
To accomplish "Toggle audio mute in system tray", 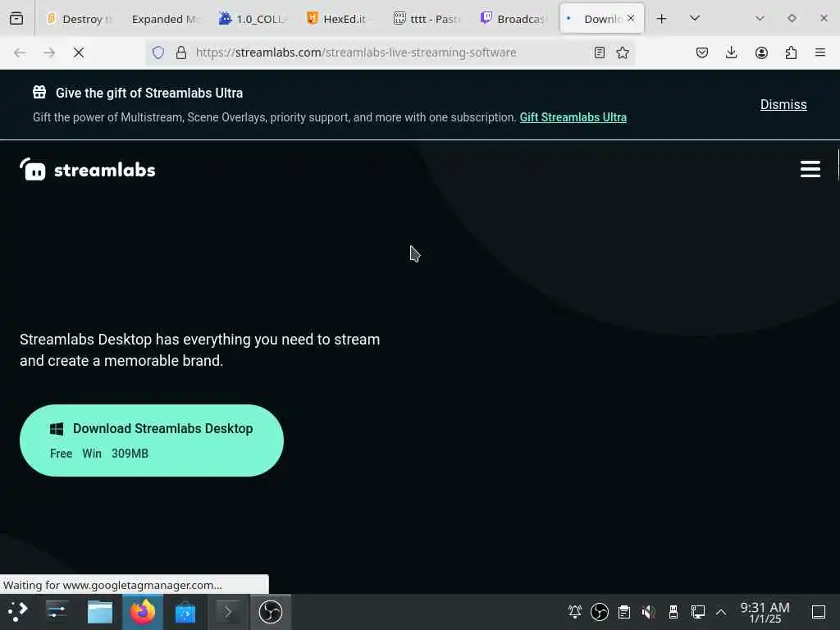I will coord(648,612).
